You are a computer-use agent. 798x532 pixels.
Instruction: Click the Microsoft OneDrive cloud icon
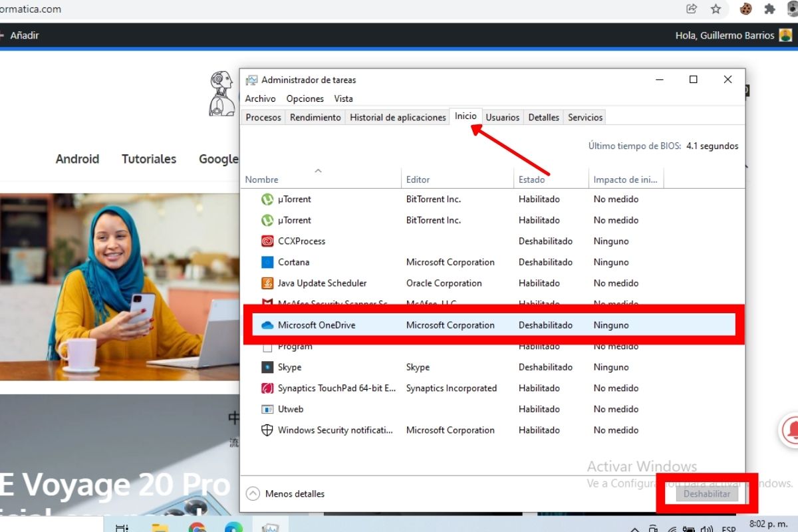click(x=267, y=325)
